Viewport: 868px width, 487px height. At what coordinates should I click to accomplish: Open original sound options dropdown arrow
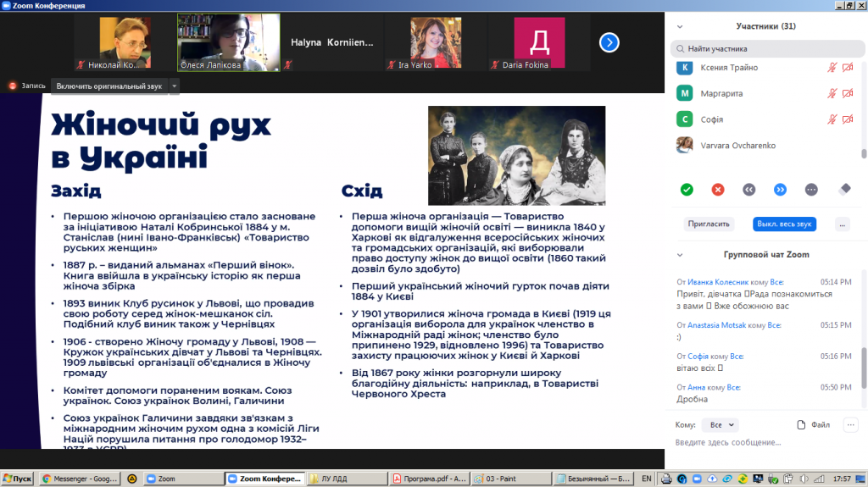pos(175,86)
